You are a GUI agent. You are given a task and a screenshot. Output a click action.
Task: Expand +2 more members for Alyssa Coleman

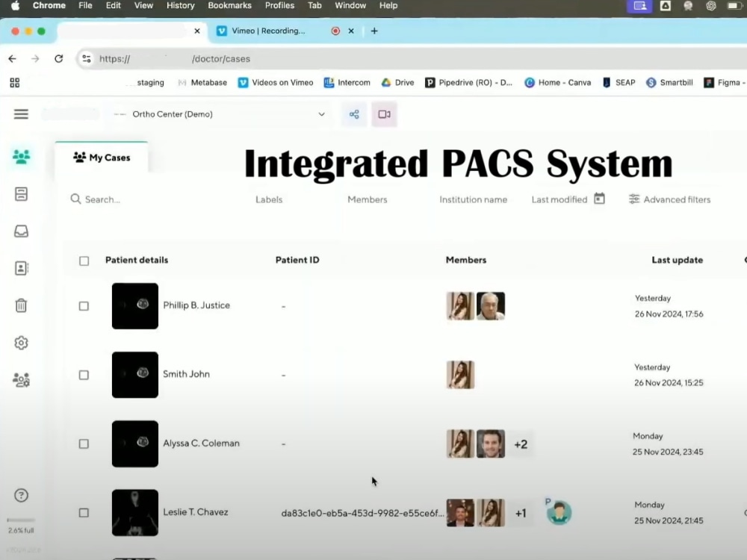point(521,444)
